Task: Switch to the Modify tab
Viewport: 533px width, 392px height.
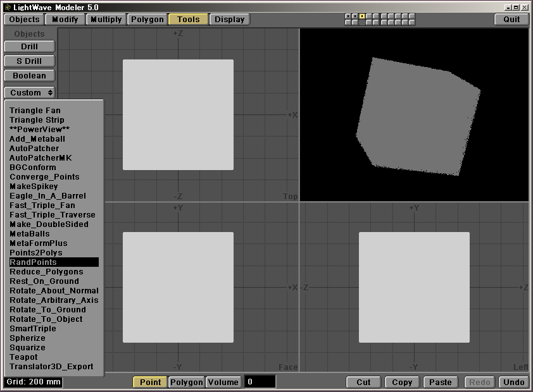Action: point(65,19)
